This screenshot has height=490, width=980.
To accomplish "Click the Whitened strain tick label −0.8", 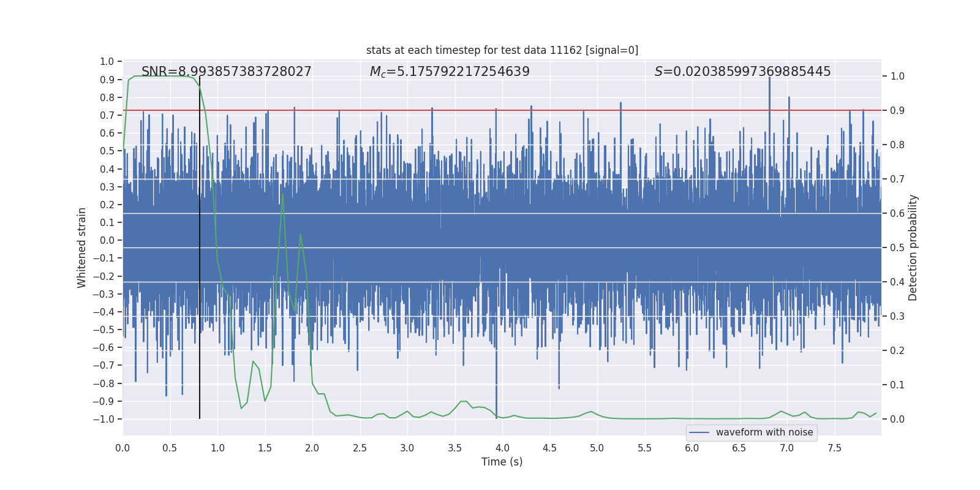I will [104, 383].
